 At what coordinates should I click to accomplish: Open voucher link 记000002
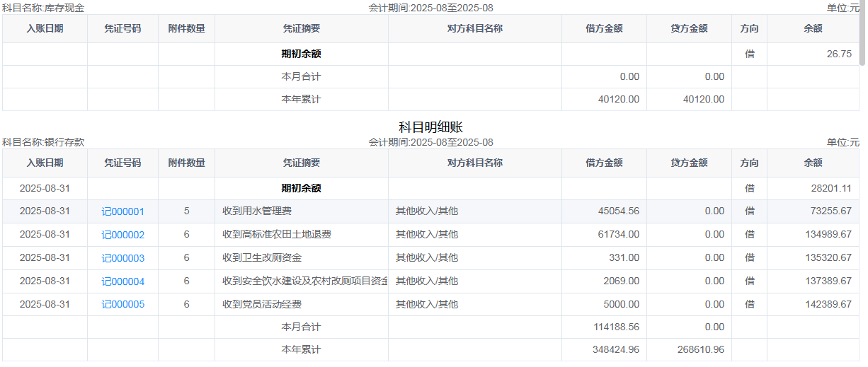[122, 235]
